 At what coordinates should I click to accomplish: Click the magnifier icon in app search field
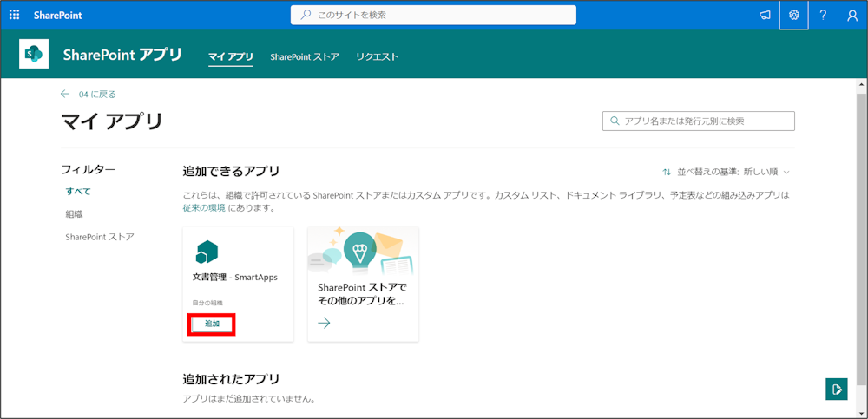click(614, 121)
